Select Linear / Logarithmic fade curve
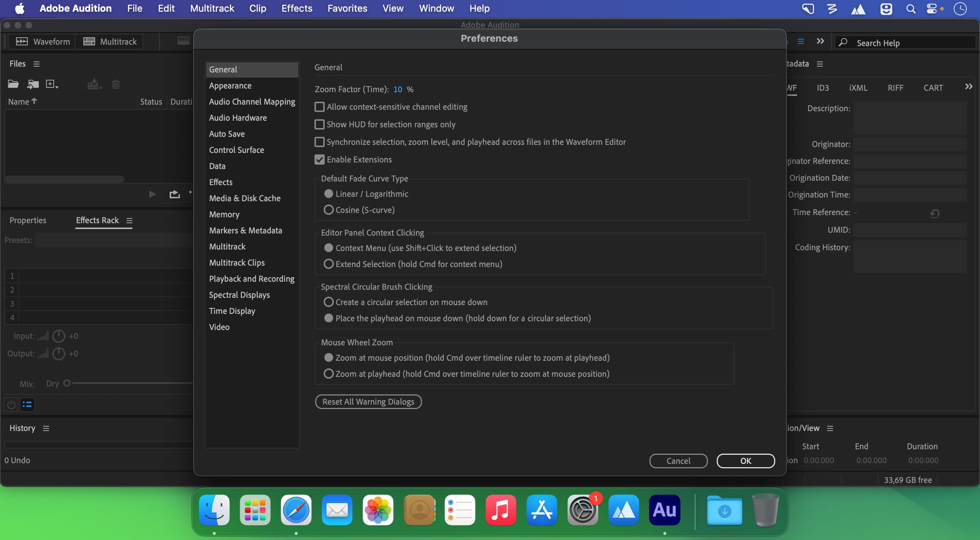The width and height of the screenshot is (980, 540). coord(329,194)
